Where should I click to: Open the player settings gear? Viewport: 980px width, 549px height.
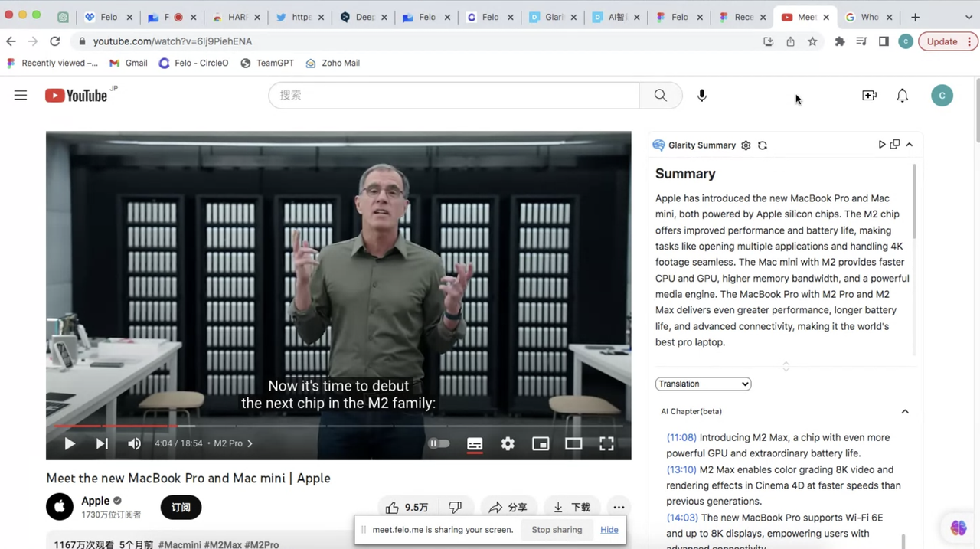coord(508,443)
